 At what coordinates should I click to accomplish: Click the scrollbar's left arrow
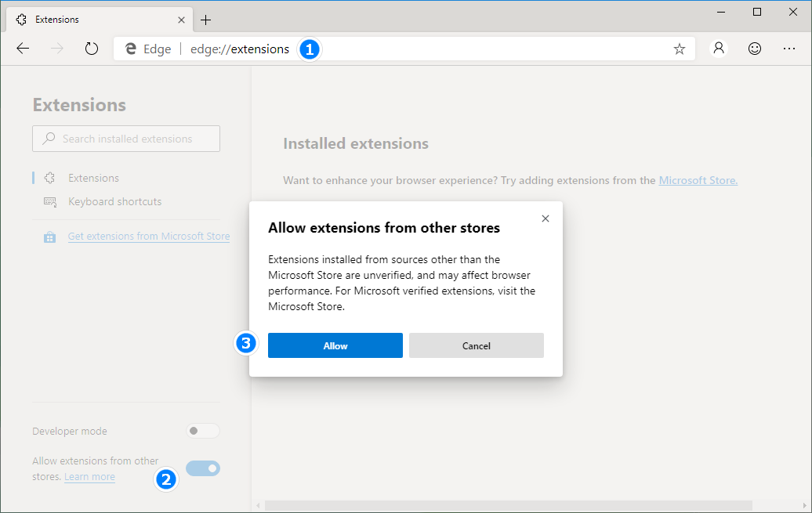[x=259, y=505]
